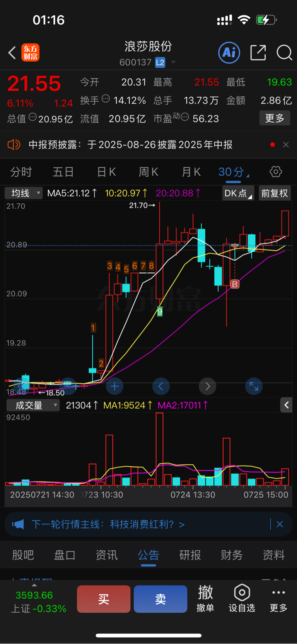Tap the 金额 2.86亿 value
Image resolution: width=297 pixels, height=644 pixels.
pos(276,100)
